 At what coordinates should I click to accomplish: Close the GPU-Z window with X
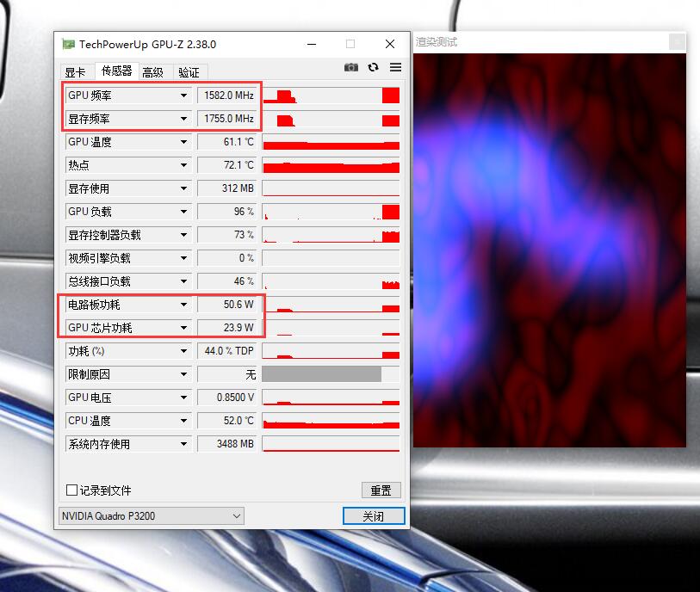click(390, 44)
